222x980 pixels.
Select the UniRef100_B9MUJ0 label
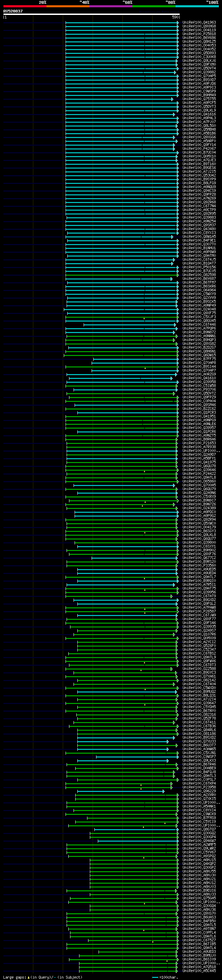click(199, 956)
